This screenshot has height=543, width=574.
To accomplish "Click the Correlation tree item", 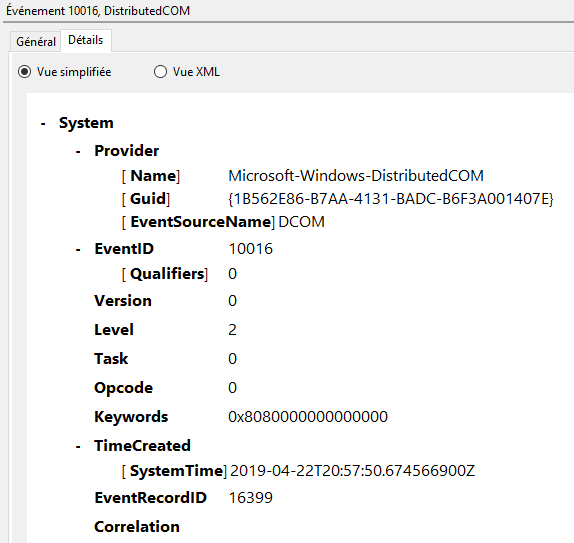I will [x=137, y=527].
